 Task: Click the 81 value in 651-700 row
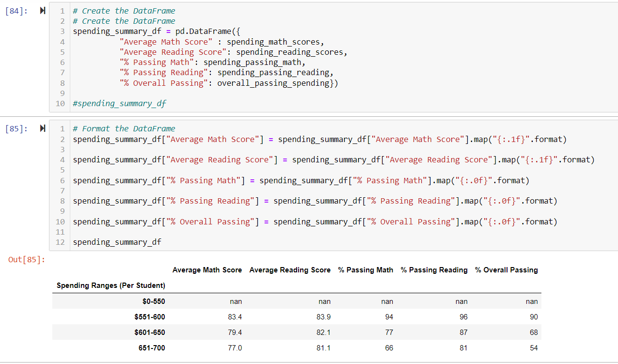point(463,348)
